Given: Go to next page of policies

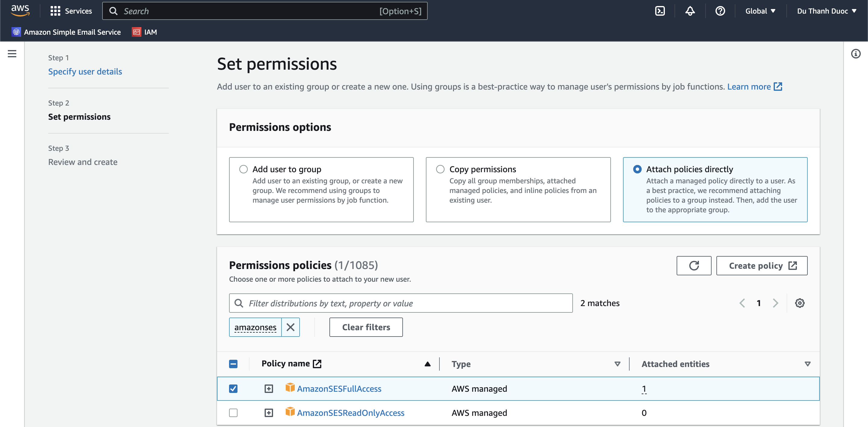Looking at the screenshot, I should (775, 303).
